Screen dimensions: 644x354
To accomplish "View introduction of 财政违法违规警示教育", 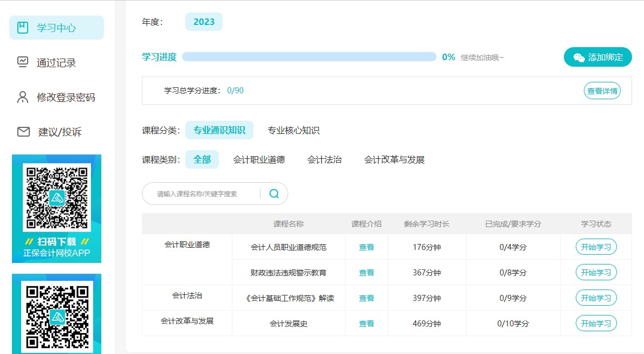I will point(366,273).
